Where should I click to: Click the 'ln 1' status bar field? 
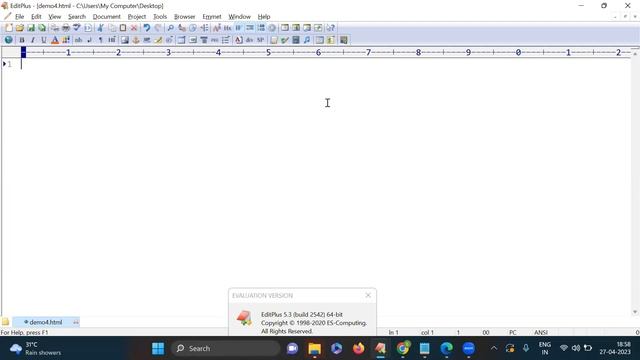(x=393, y=332)
